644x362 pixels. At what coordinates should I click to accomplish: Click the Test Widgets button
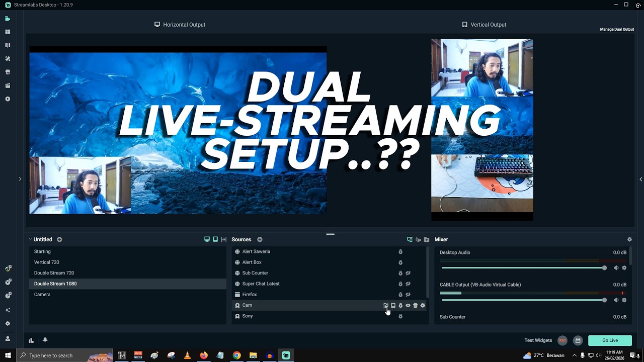pos(538,340)
